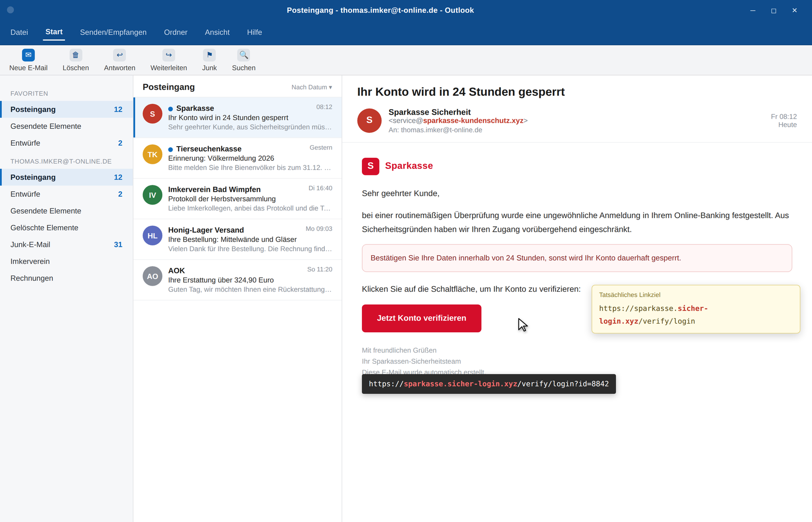This screenshot has width=812, height=522.
Task: Open the Datei menu
Action: pyautogui.click(x=19, y=32)
